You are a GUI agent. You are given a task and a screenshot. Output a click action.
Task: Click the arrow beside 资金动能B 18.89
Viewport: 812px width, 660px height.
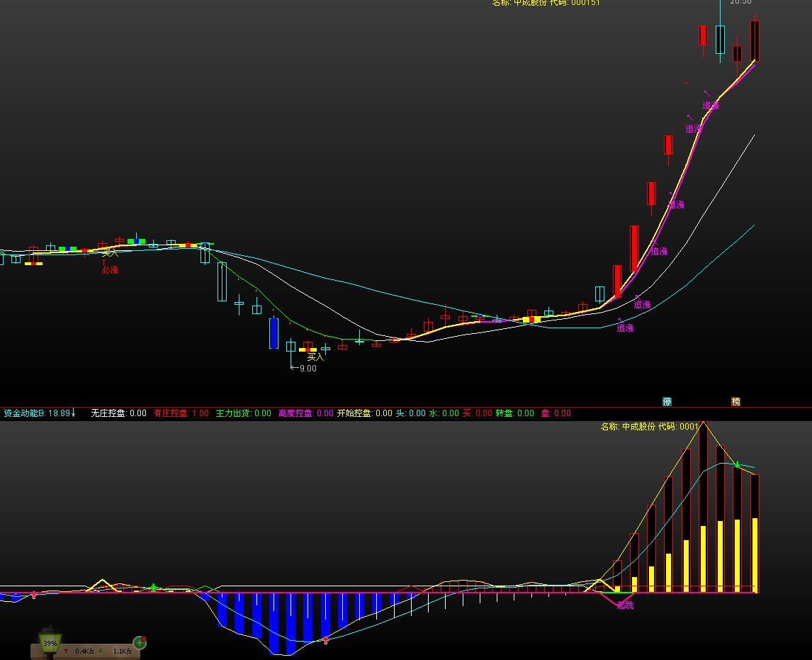click(74, 413)
